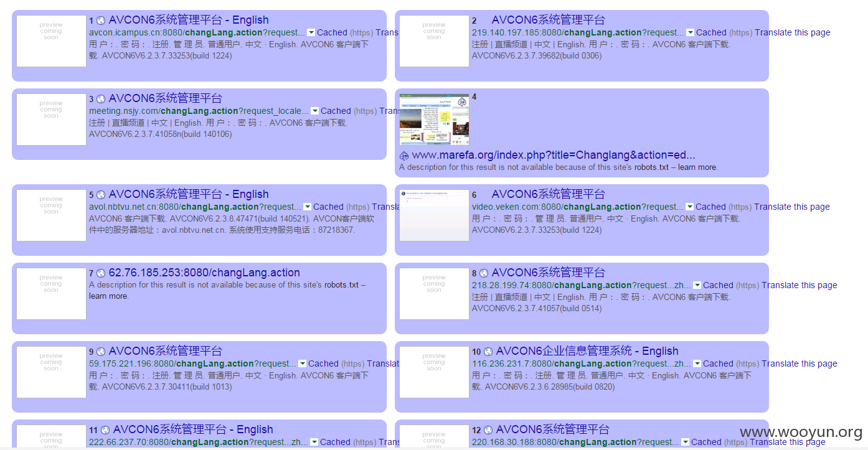Viewport: 868px width, 450px height.
Task: Click globe icon beside result 11 title
Action: [105, 430]
